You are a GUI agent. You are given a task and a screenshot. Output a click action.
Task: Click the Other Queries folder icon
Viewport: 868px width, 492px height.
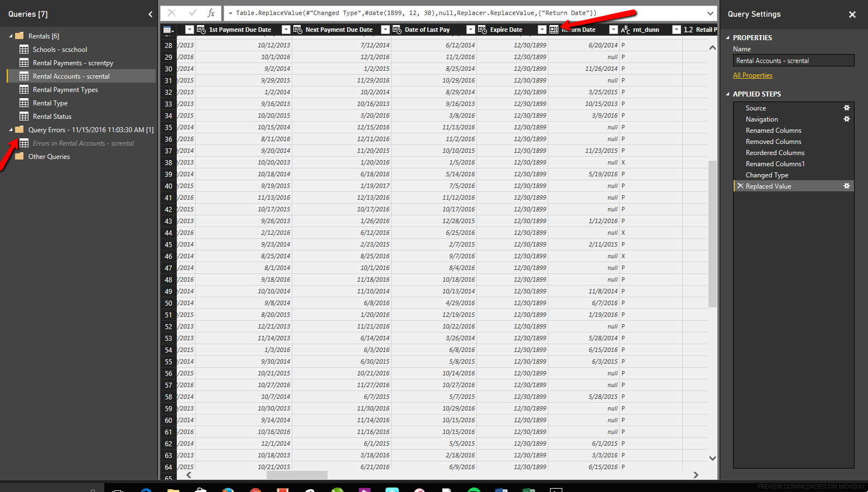[x=20, y=156]
